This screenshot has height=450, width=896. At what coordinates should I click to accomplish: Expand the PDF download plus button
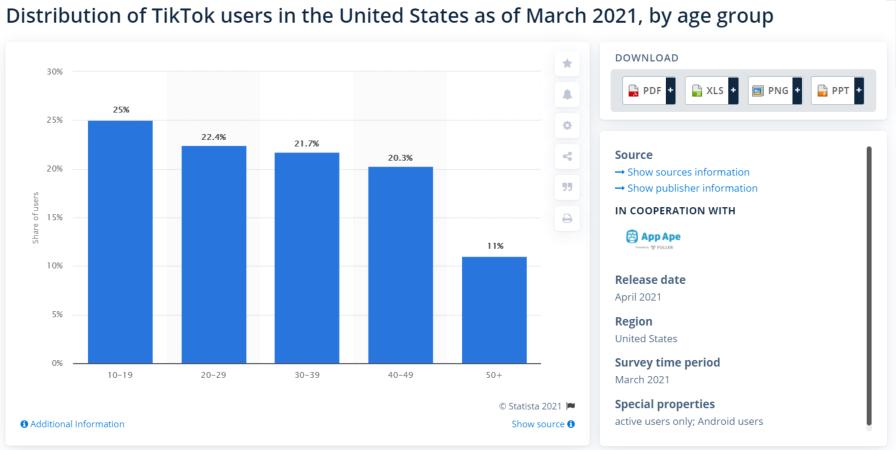[x=670, y=91]
